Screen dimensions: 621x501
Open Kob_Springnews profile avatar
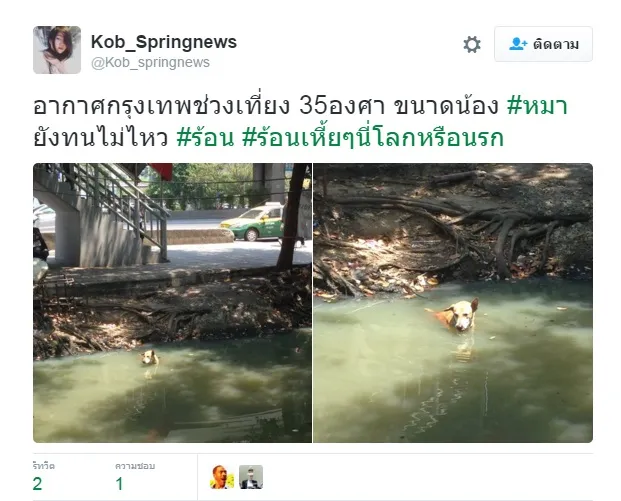coord(57,50)
